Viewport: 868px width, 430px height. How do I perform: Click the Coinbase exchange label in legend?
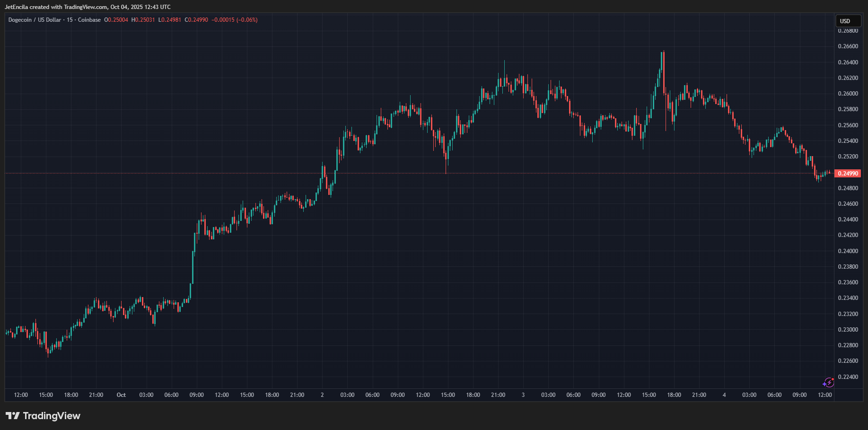[89, 20]
